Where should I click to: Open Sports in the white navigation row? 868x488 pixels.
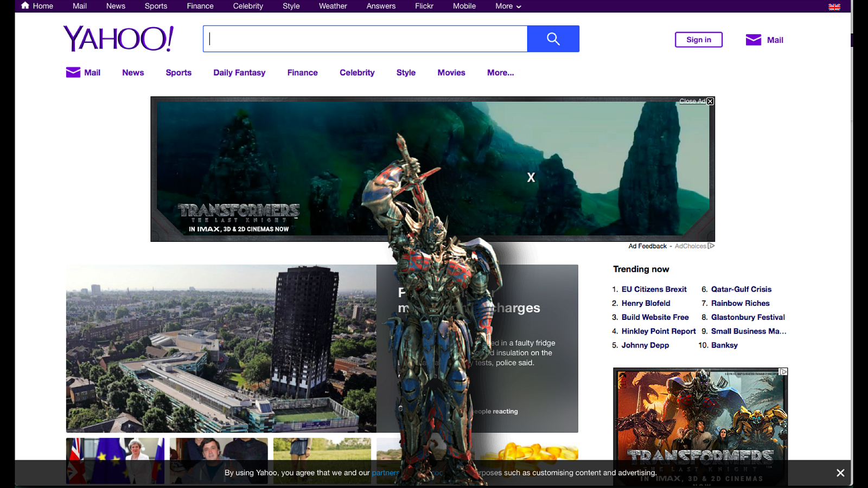(178, 73)
